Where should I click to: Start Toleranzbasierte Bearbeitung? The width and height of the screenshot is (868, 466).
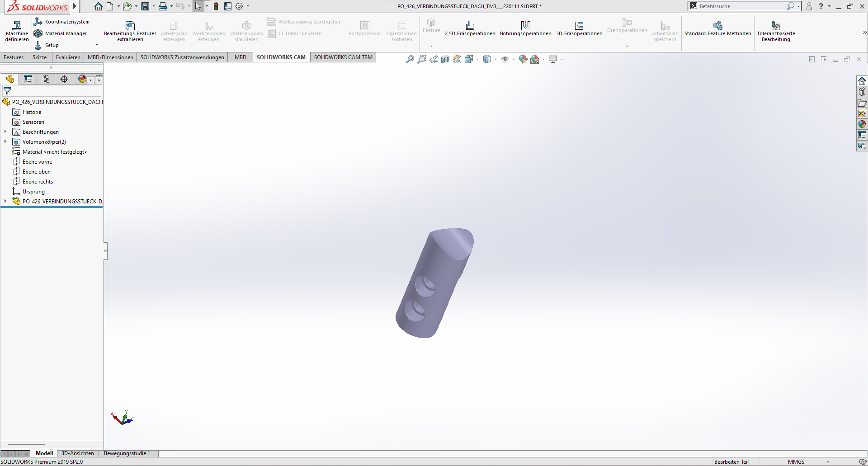click(x=776, y=31)
